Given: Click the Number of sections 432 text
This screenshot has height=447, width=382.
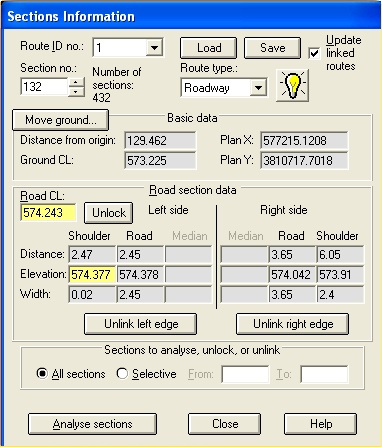Looking at the screenshot, I should [117, 85].
